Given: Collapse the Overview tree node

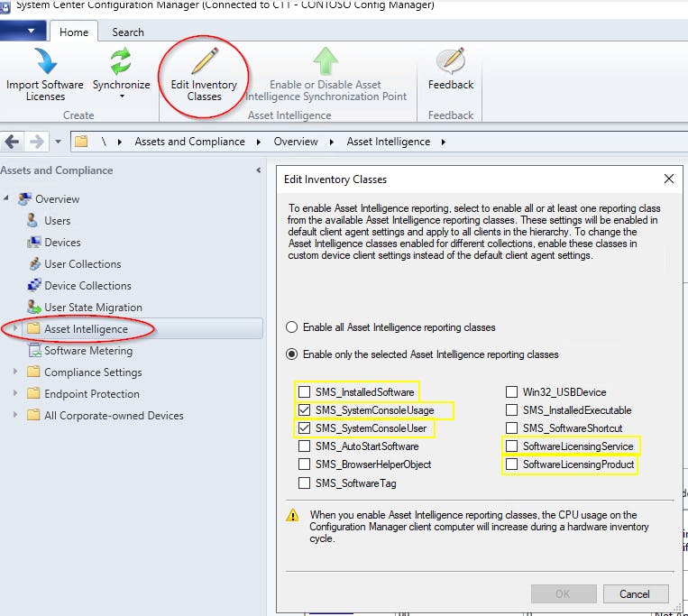Looking at the screenshot, I should tap(6, 198).
